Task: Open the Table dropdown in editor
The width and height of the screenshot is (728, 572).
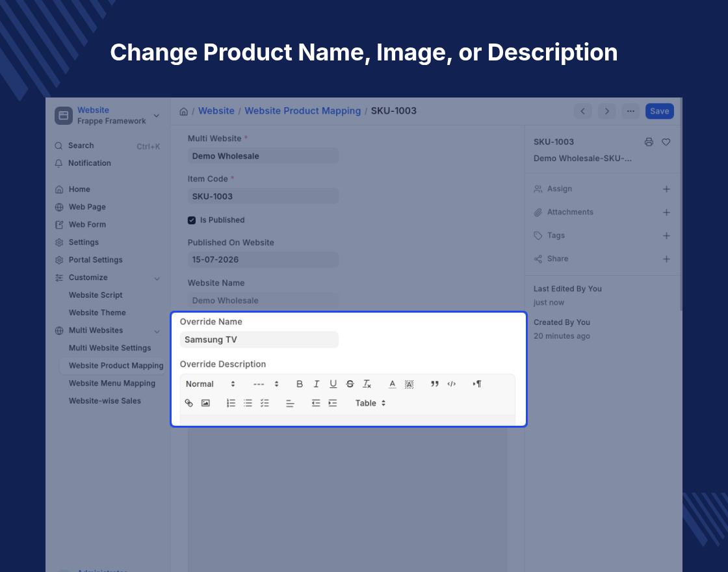Action: click(370, 403)
